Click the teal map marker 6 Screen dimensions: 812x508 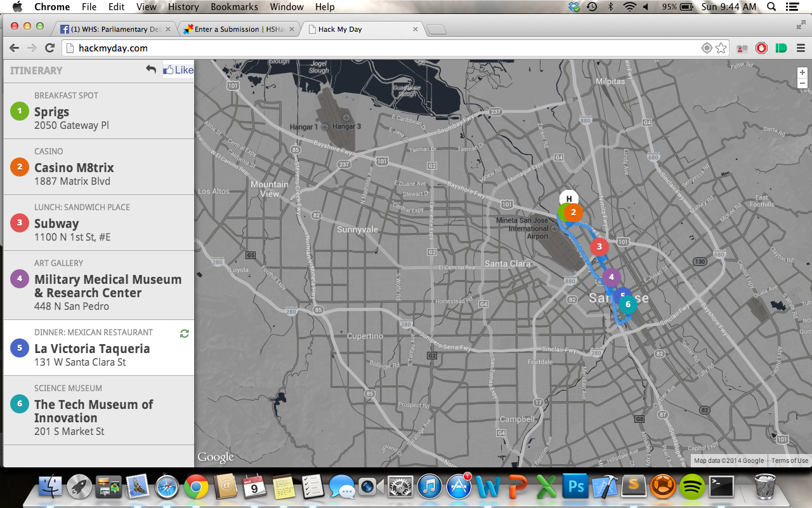coord(628,305)
